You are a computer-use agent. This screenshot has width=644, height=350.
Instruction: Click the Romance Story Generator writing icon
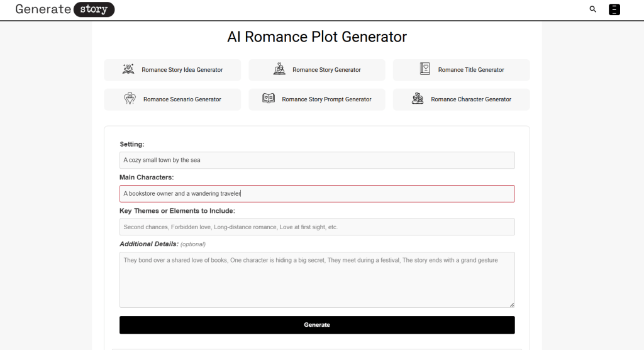coord(279,69)
